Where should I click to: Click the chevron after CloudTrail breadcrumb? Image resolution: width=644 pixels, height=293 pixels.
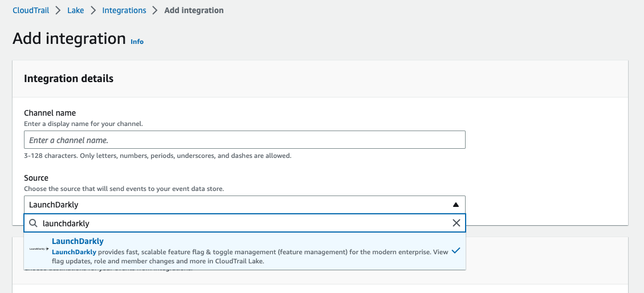coord(58,10)
